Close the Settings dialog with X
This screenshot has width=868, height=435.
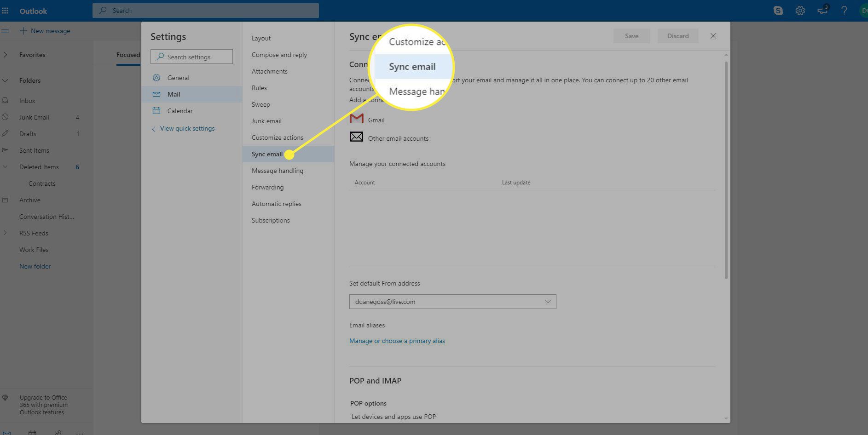[x=713, y=36]
